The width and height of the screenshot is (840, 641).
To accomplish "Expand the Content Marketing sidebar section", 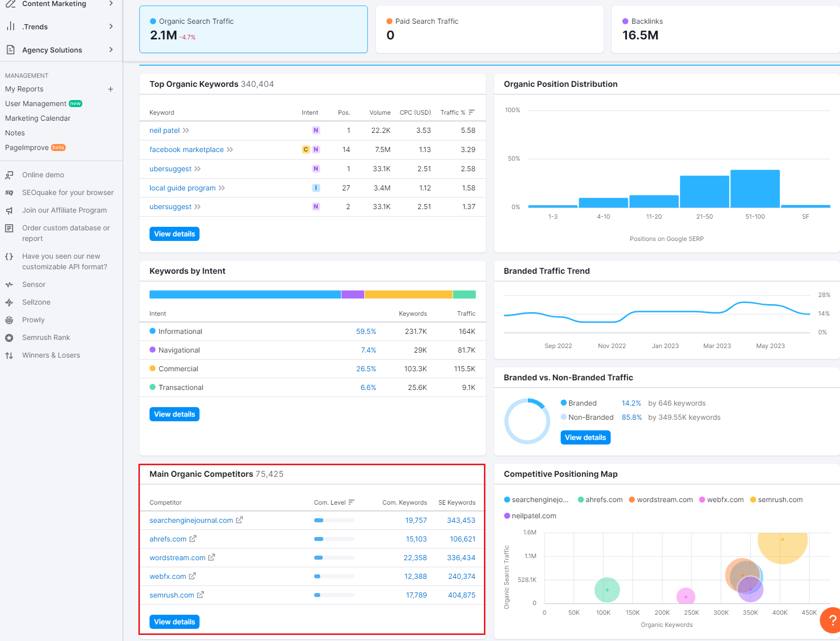I will coord(111,4).
